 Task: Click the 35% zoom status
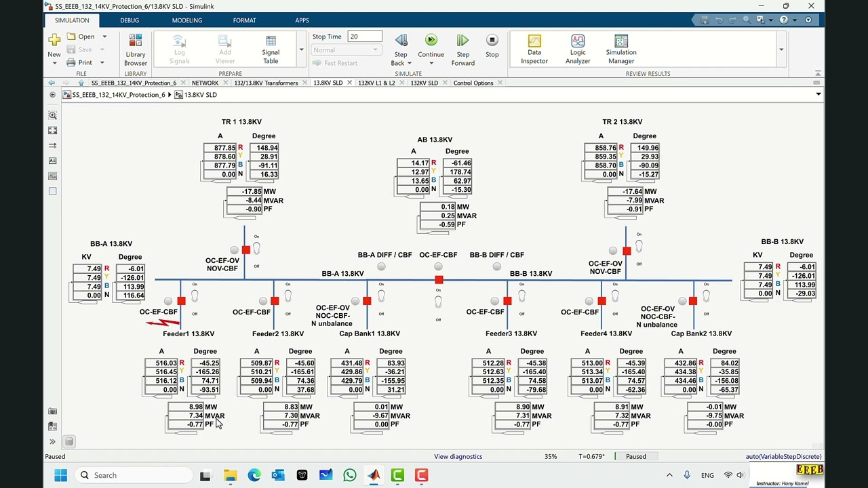[x=551, y=456]
